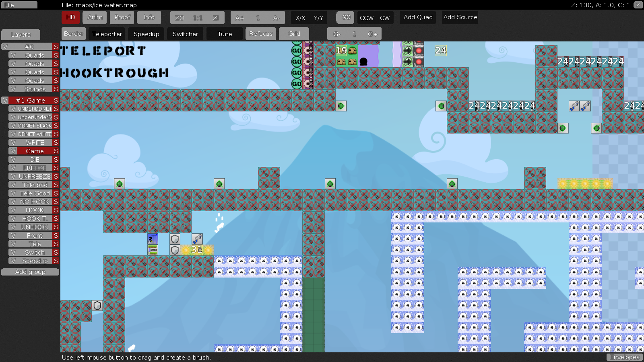
Task: Click the ZO zoom out button
Action: pos(180,18)
